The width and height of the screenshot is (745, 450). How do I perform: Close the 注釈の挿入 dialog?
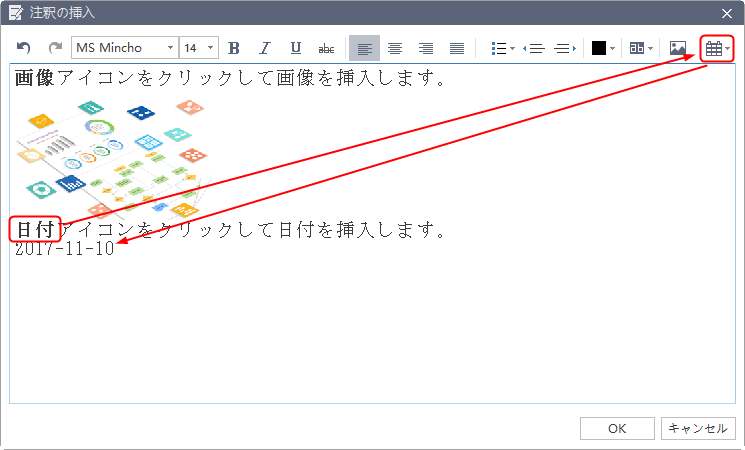tap(727, 13)
